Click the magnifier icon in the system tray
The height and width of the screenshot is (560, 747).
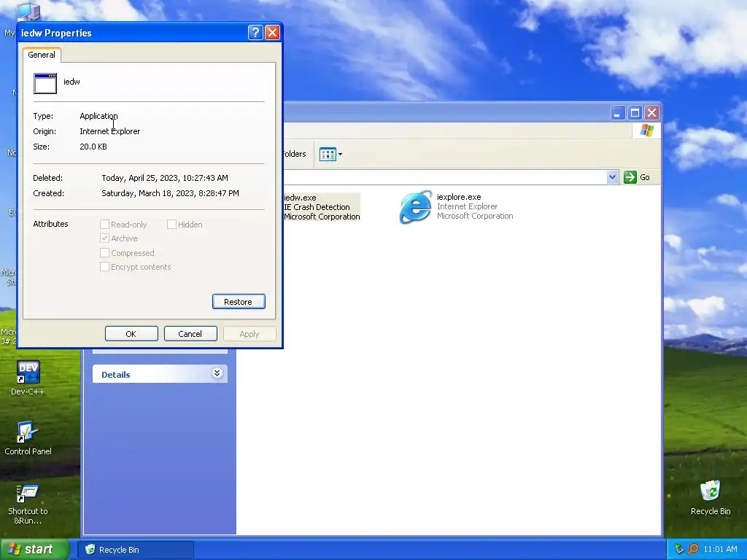coord(693,549)
